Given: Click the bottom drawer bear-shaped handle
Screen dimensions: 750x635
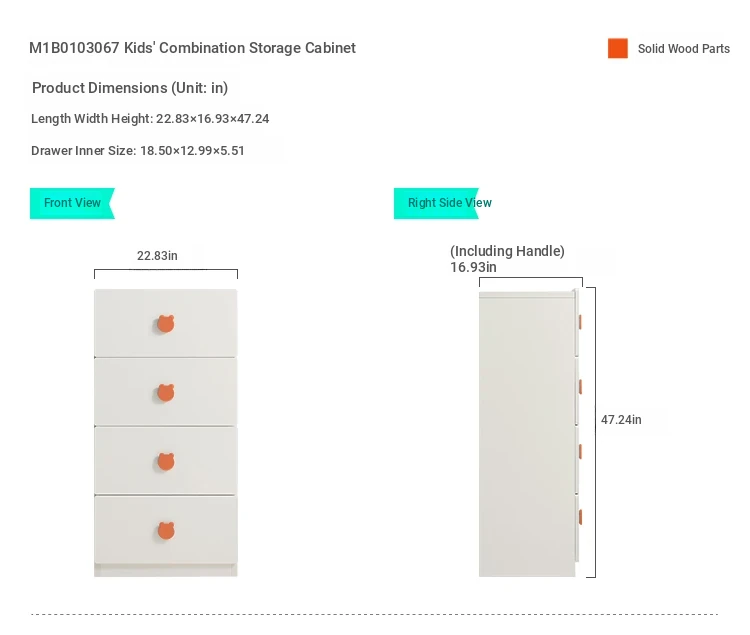Looking at the screenshot, I should (x=165, y=530).
